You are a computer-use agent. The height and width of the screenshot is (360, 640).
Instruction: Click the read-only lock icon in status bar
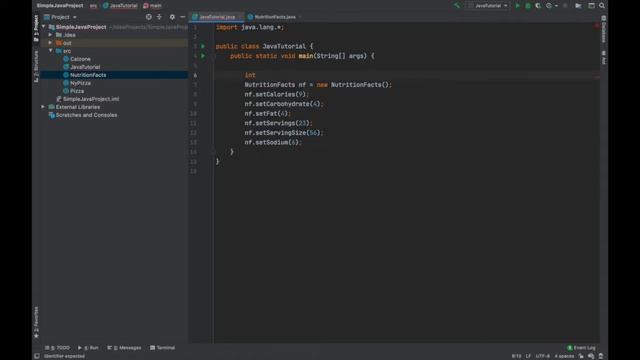pos(581,356)
